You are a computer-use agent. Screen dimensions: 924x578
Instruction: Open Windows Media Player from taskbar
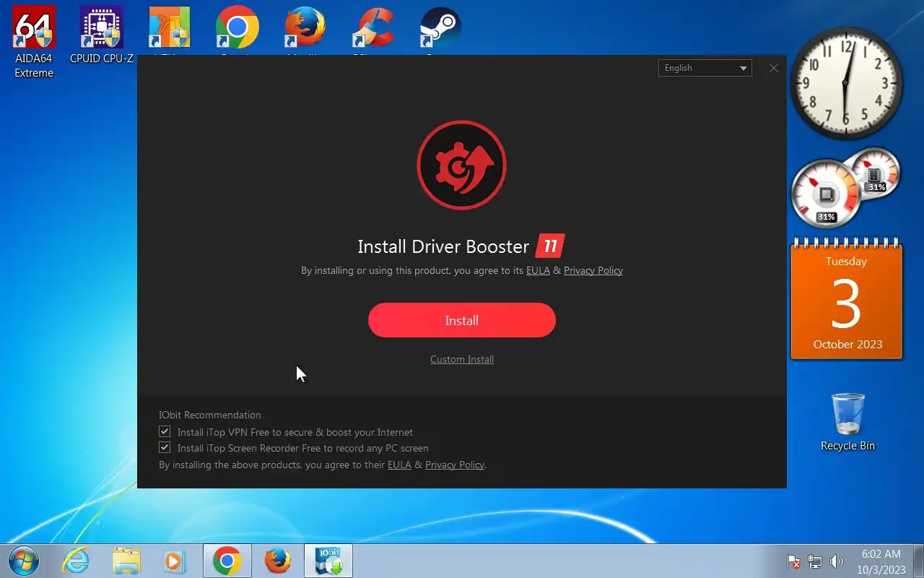[175, 561]
